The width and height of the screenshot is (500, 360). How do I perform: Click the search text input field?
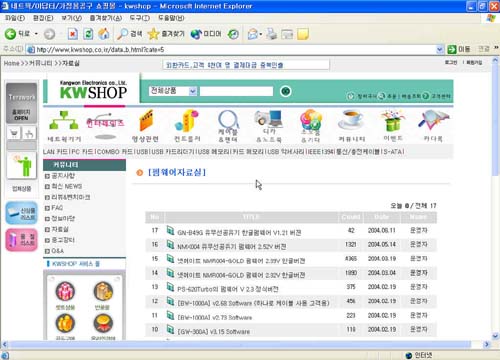(x=236, y=91)
